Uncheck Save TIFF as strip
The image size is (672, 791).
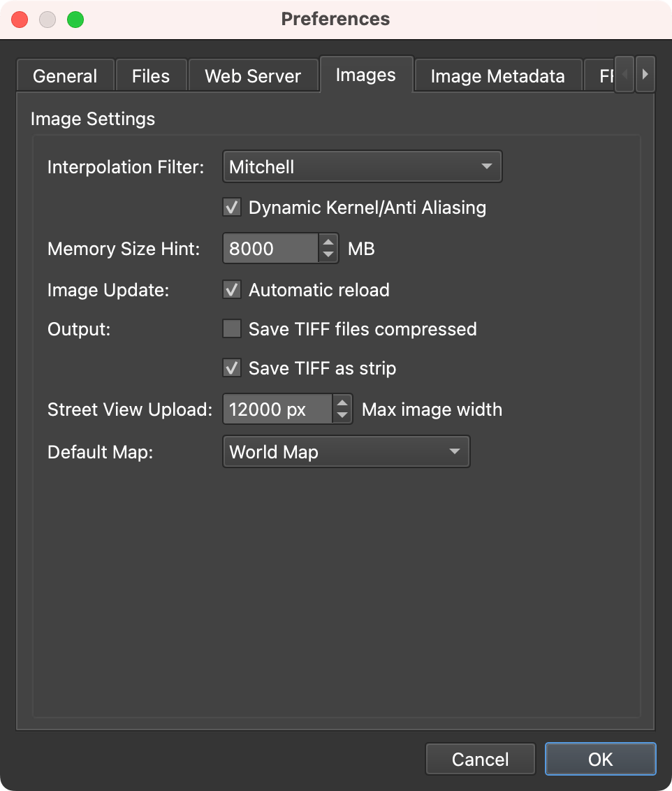(x=231, y=368)
